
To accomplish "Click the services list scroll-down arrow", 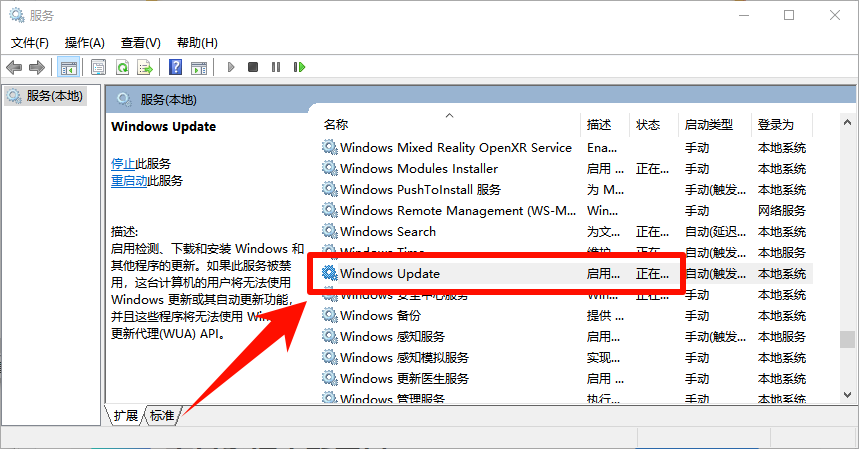I will tap(847, 395).
